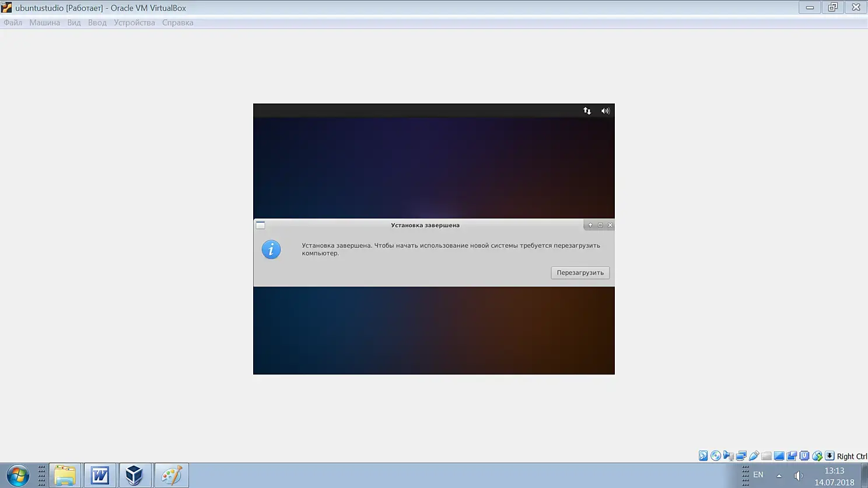Viewport: 868px width, 488px height.
Task: Click the Windows volume tray icon
Action: point(799,476)
